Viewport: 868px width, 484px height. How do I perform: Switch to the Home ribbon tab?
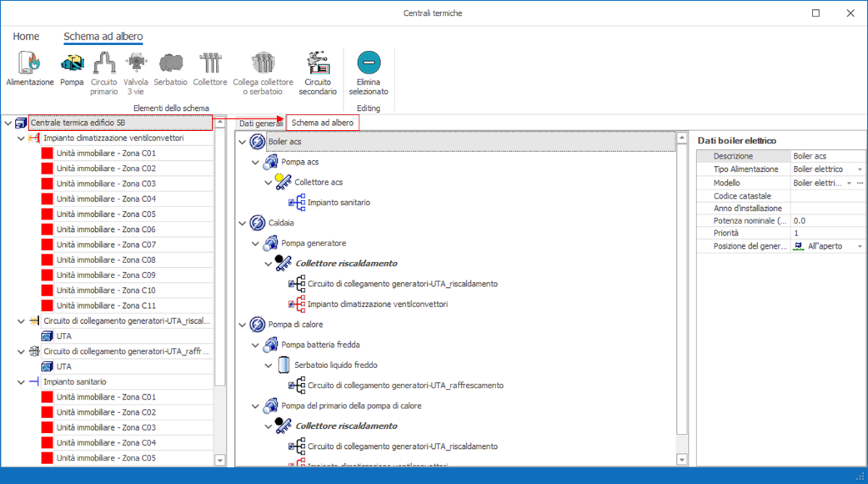(x=26, y=37)
